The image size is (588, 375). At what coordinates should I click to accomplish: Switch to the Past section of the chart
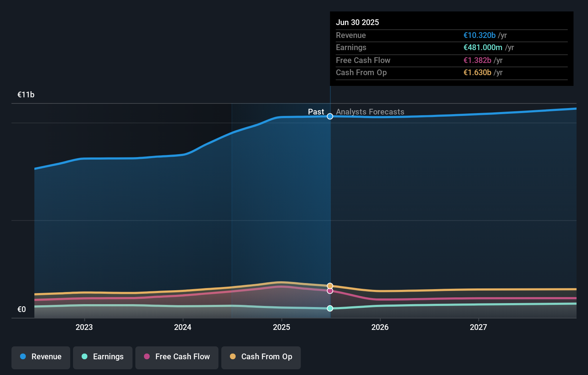point(316,112)
